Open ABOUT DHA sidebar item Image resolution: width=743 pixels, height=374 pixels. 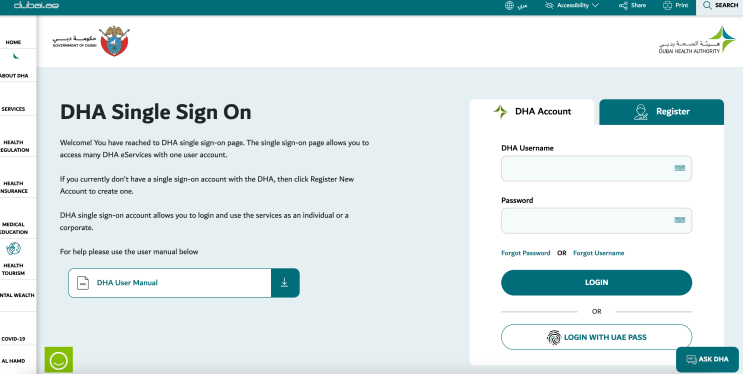tap(14, 75)
